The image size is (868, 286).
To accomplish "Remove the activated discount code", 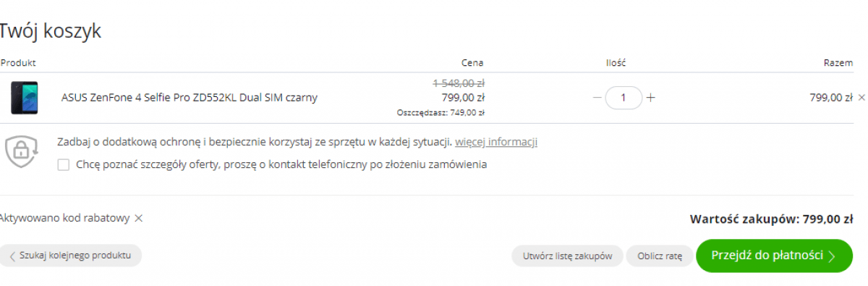I will tap(139, 218).
